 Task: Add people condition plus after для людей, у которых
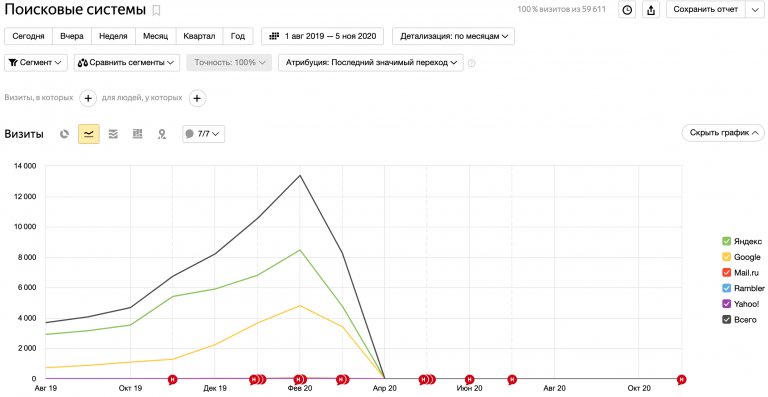pos(196,98)
